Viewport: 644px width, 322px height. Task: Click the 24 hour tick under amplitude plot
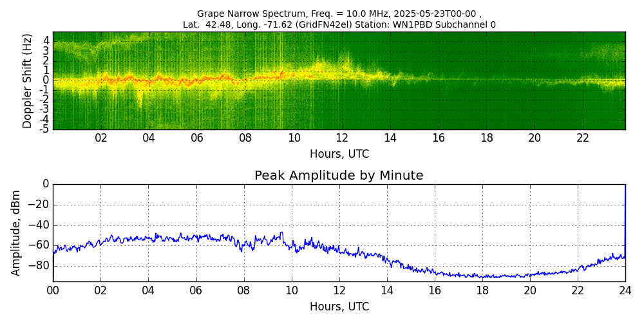coord(625,290)
